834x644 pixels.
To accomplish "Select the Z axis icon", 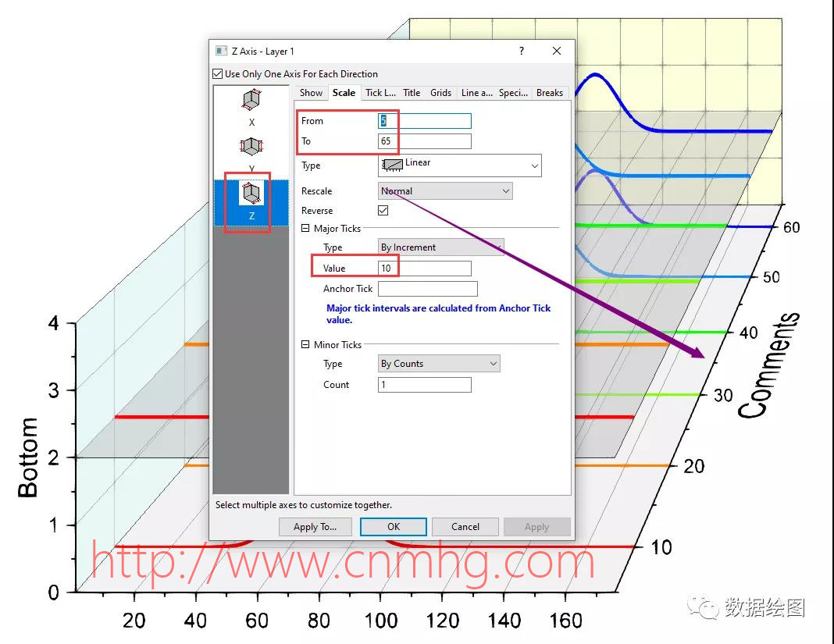I will pyautogui.click(x=251, y=193).
